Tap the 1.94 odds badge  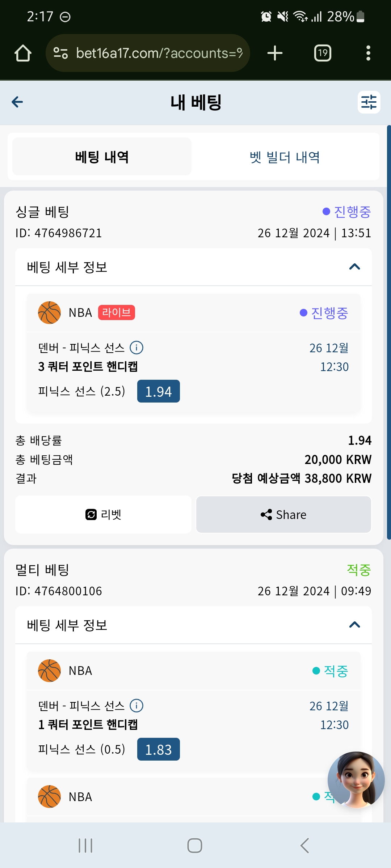[158, 391]
